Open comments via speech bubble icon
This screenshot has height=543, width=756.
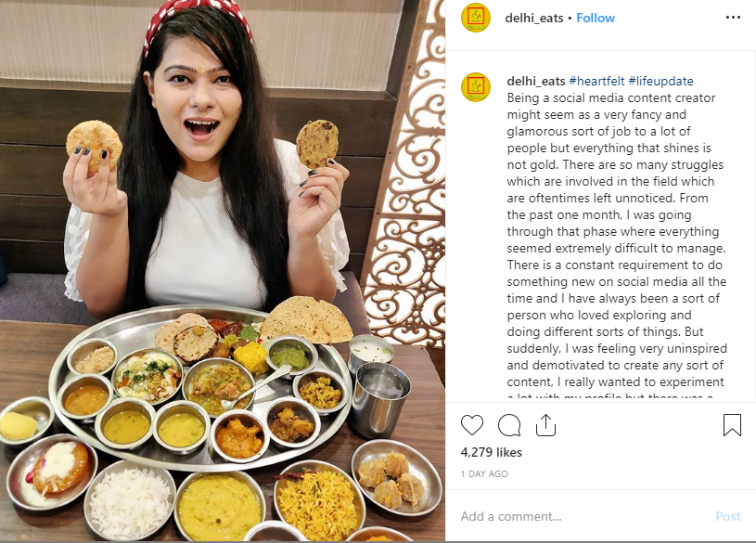pos(508,425)
